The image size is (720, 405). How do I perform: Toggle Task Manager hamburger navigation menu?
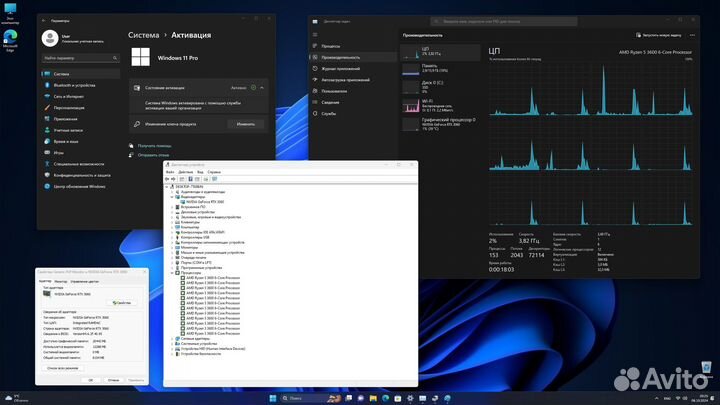315,35
